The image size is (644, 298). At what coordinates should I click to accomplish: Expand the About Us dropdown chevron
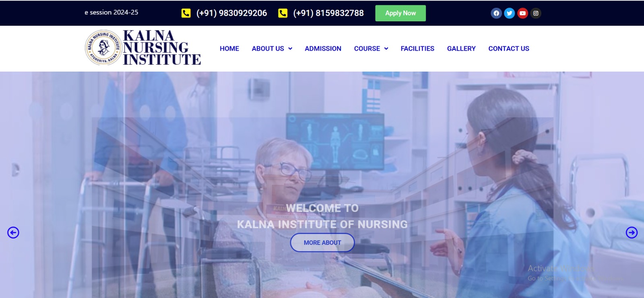click(290, 49)
